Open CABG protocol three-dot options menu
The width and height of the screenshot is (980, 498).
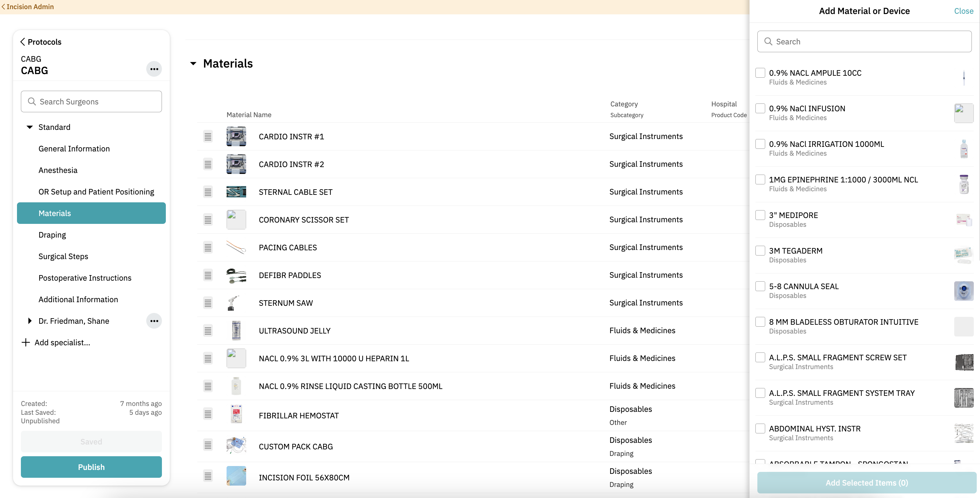coord(154,69)
